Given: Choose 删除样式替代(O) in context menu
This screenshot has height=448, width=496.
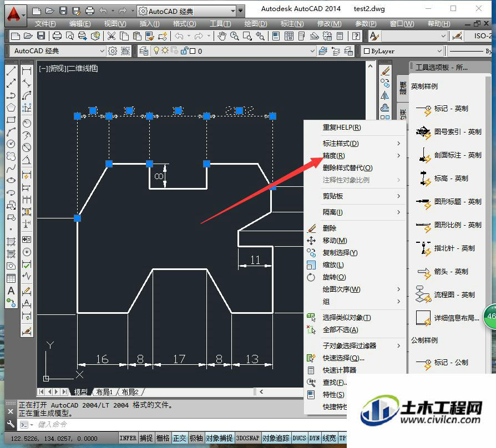Looking at the screenshot, I should pos(355,168).
